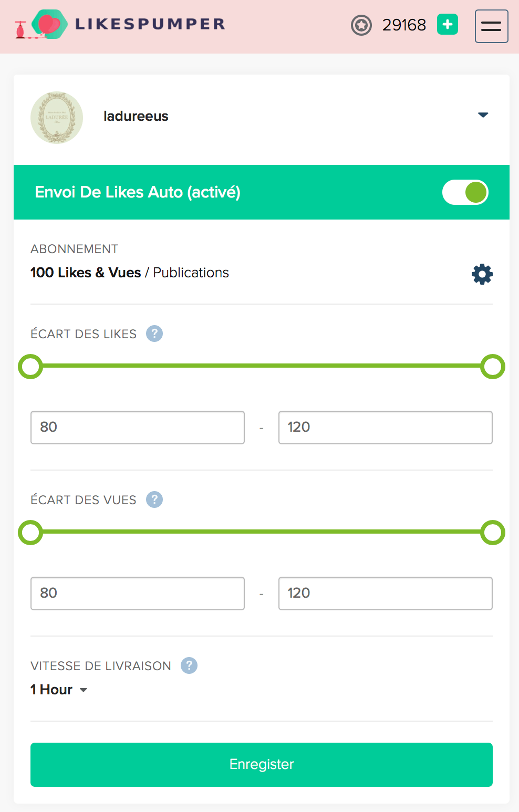519x812 pixels.
Task: Add credits with green plus icon
Action: coord(448,24)
